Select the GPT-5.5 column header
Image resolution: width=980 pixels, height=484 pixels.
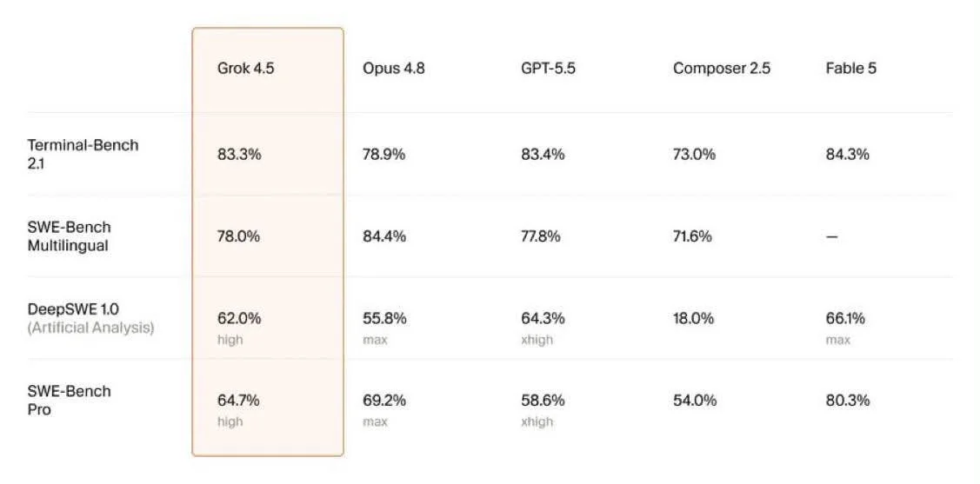tap(548, 69)
